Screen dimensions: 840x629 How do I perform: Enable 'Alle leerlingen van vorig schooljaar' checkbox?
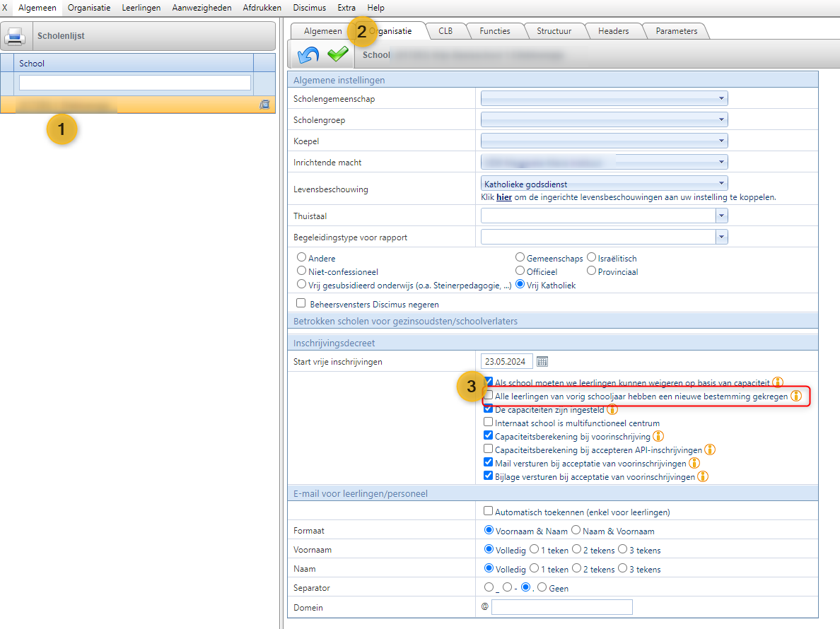tap(489, 396)
